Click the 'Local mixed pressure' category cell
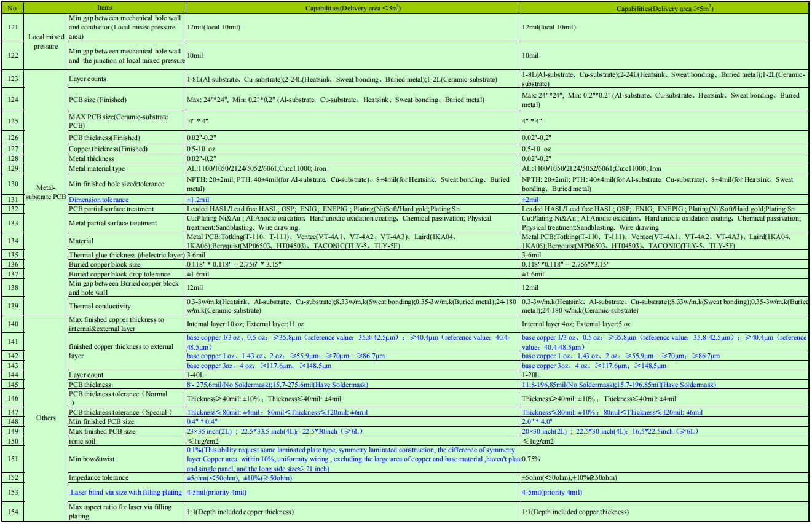The height and width of the screenshot is (524, 812). tap(46, 41)
